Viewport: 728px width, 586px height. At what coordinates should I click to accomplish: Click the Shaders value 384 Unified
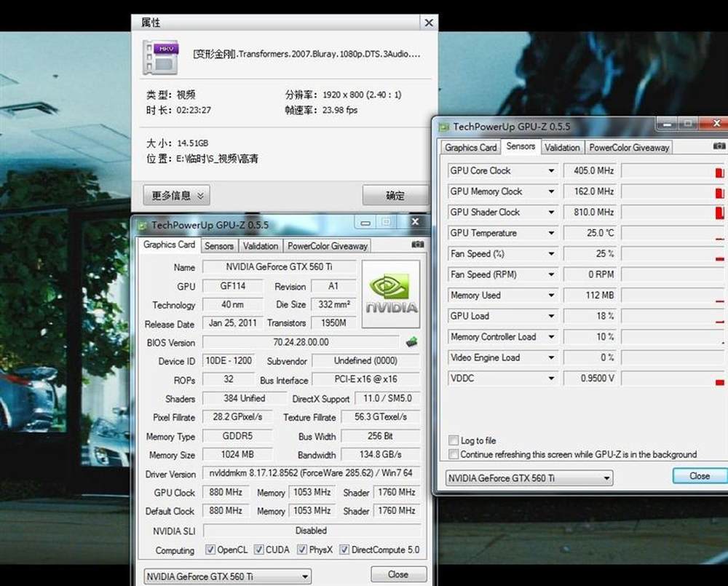(x=244, y=398)
